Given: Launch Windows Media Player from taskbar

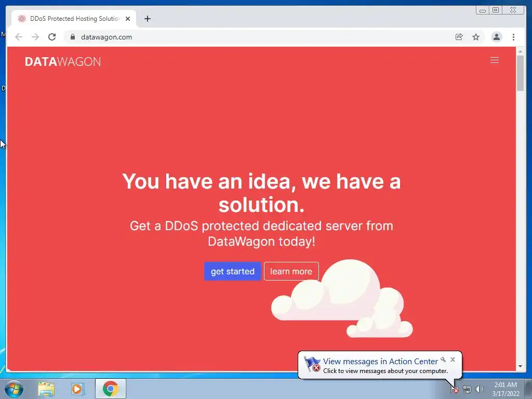Looking at the screenshot, I should point(78,389).
